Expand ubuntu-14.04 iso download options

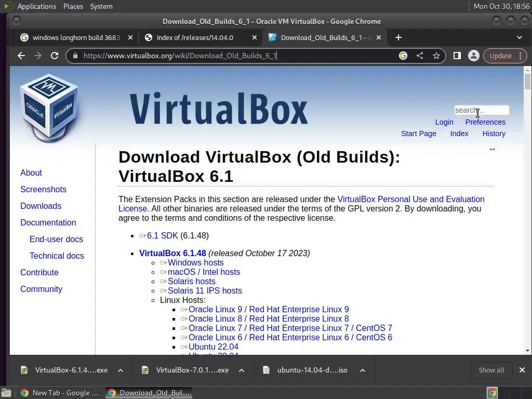[362, 370]
